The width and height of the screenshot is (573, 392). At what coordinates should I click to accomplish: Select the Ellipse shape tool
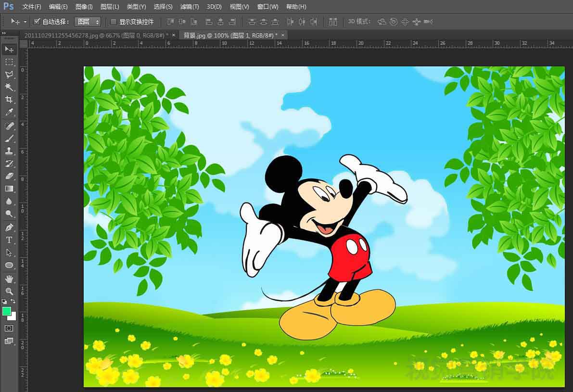tap(9, 265)
